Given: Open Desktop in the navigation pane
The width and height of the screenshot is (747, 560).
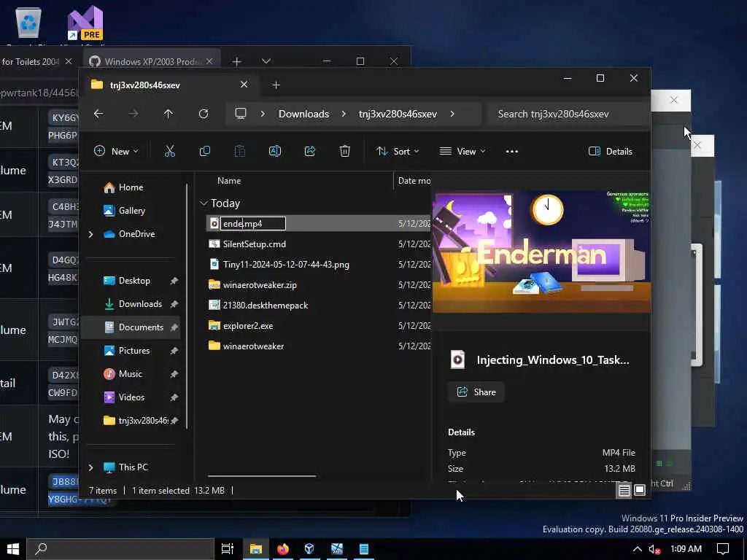Looking at the screenshot, I should (127, 281).
